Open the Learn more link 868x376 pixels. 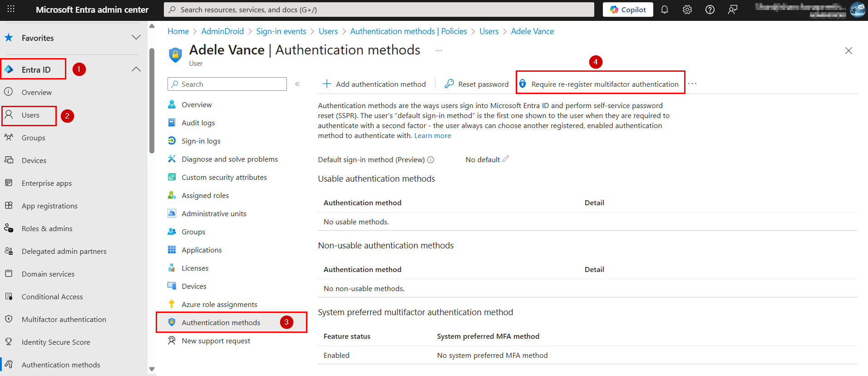tap(433, 136)
